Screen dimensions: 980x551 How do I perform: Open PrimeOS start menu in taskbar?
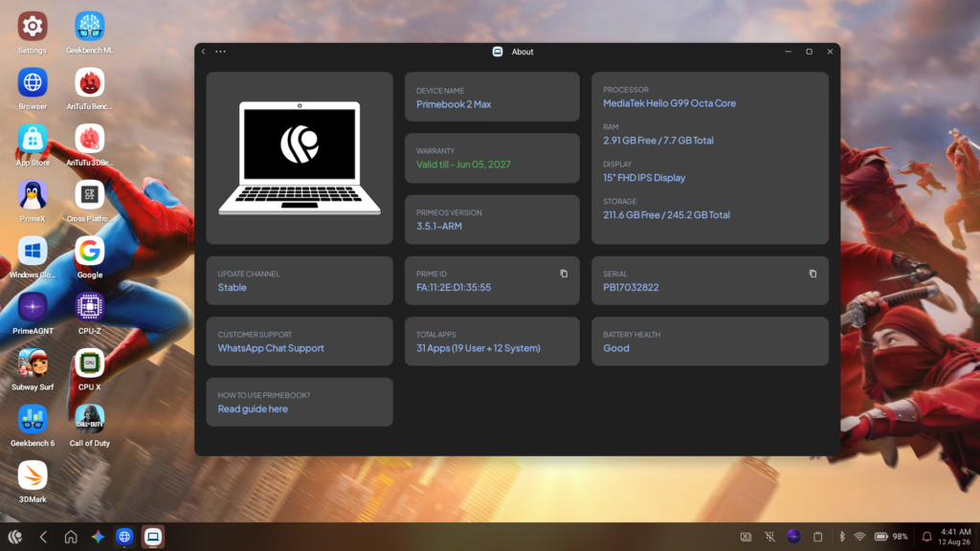[15, 537]
